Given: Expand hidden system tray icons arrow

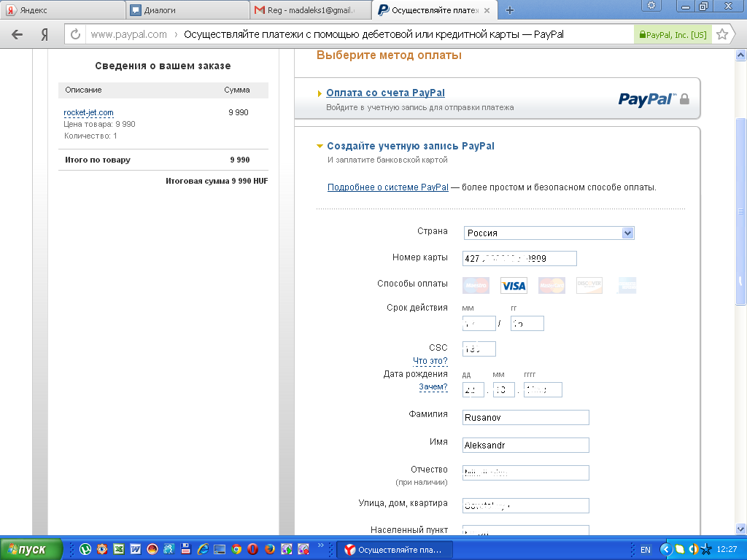Looking at the screenshot, I should tap(666, 550).
